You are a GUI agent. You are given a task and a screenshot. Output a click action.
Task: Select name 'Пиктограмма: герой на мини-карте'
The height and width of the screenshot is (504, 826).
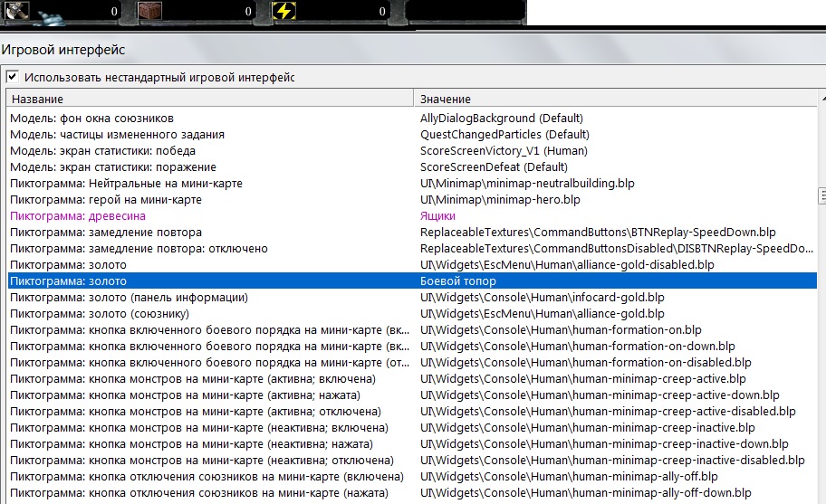(x=106, y=199)
